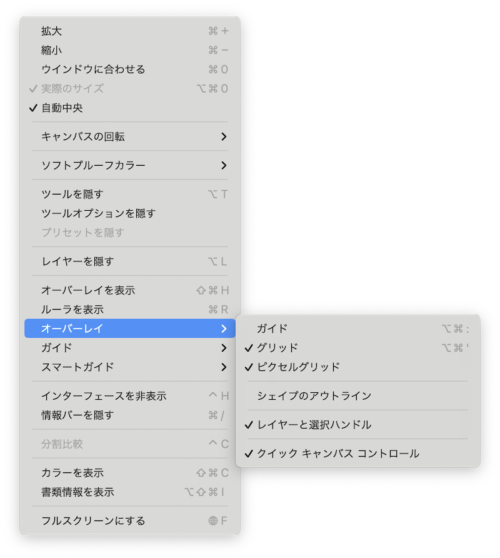Choose レイヤーを隠す menu item

(x=130, y=262)
